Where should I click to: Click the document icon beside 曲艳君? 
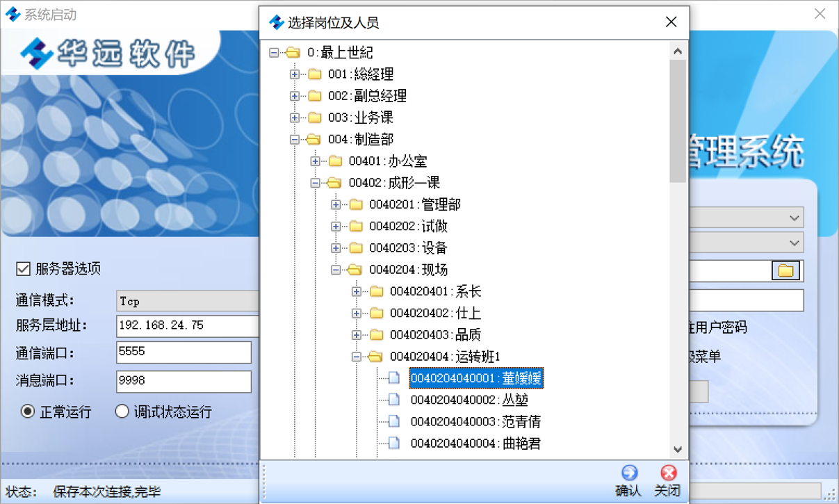click(394, 444)
